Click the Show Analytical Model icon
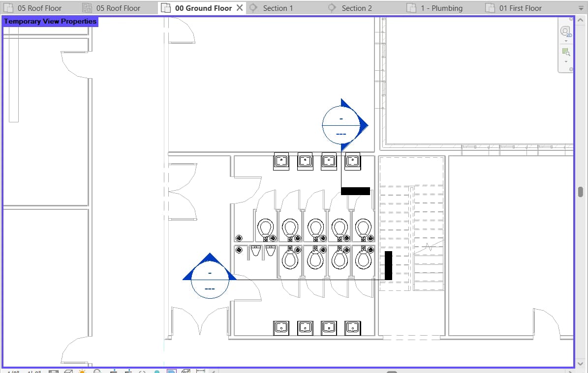The image size is (588, 373). coord(186,371)
